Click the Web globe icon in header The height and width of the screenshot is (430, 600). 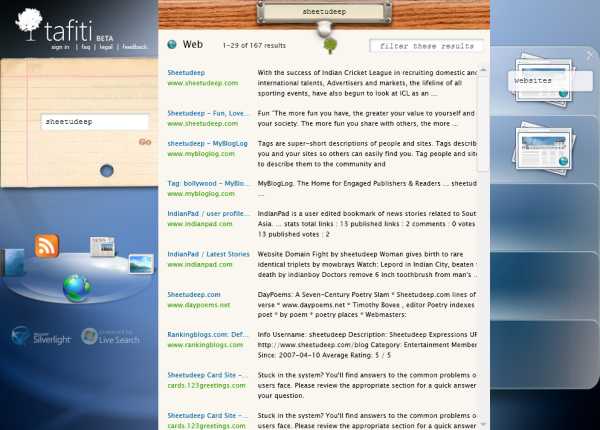[x=172, y=44]
